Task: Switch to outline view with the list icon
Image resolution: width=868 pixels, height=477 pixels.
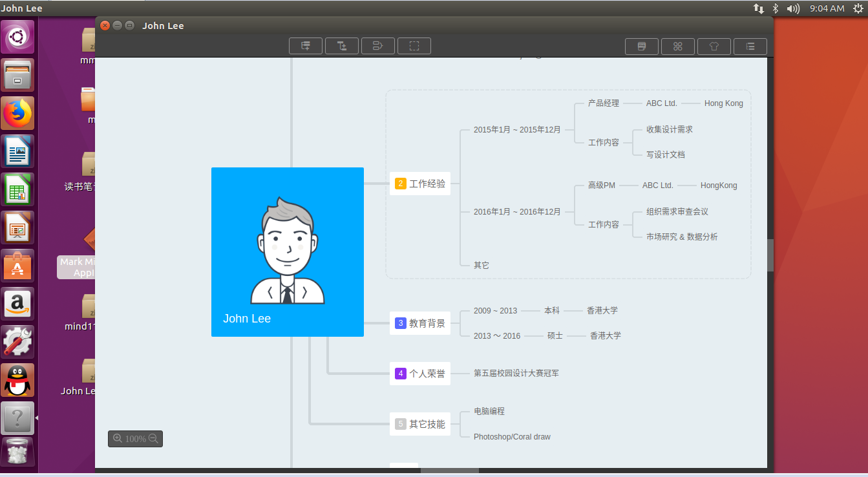Action: click(x=750, y=46)
